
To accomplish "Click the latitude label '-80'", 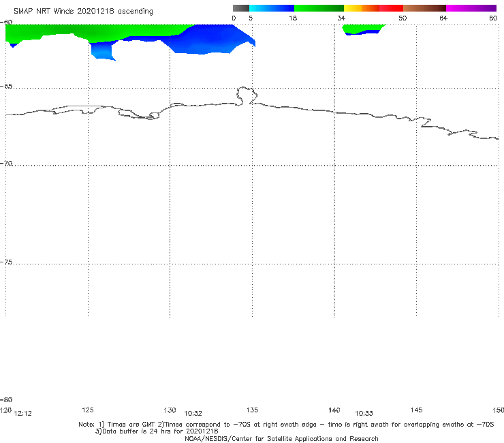I will 6,399.
